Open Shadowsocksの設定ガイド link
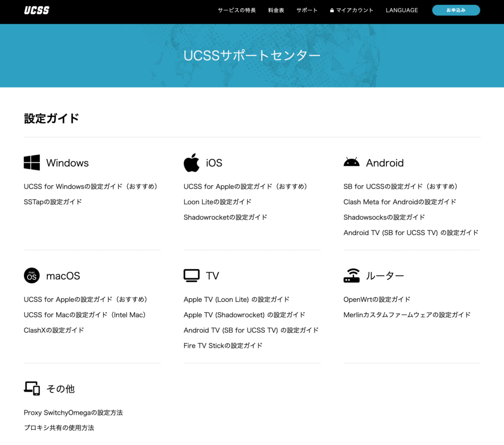504x445 pixels. 384,217
